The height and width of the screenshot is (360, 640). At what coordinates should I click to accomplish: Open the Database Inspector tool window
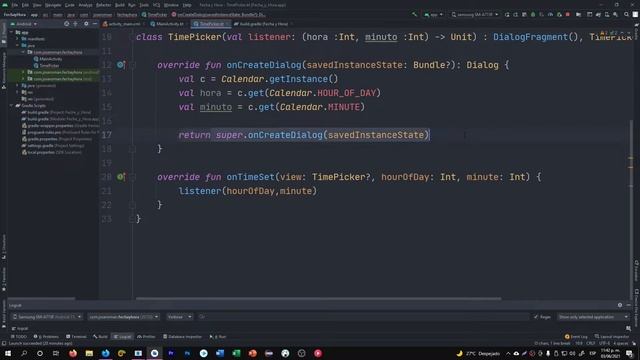pos(182,337)
